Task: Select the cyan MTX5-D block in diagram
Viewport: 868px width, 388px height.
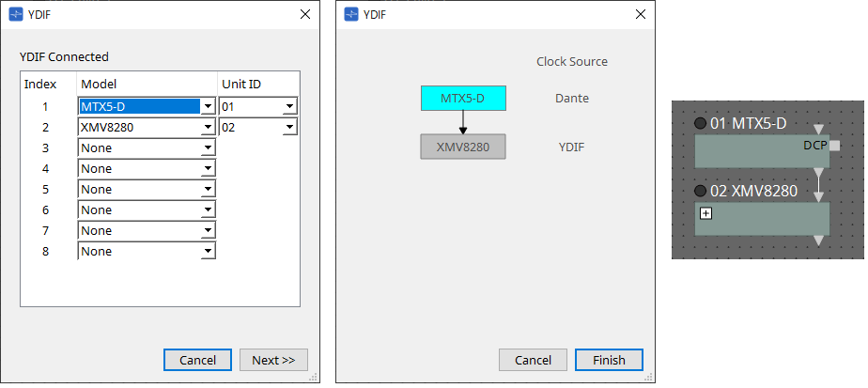Action: point(463,99)
